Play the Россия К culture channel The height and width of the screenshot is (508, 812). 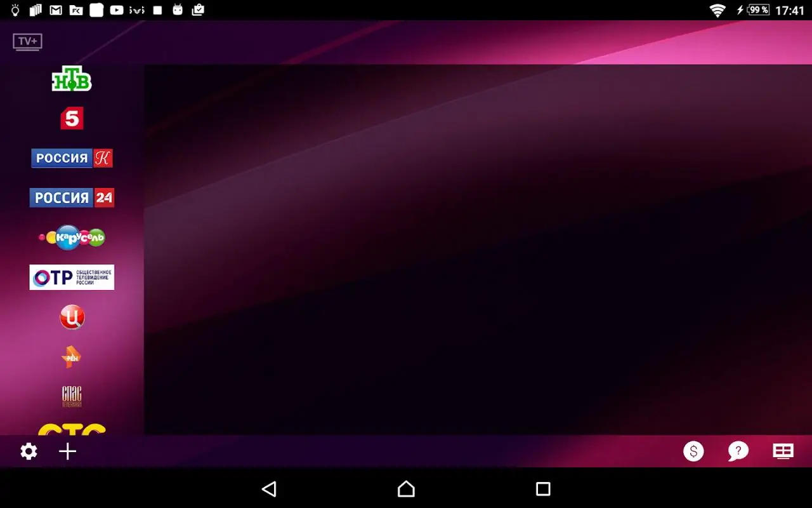72,158
